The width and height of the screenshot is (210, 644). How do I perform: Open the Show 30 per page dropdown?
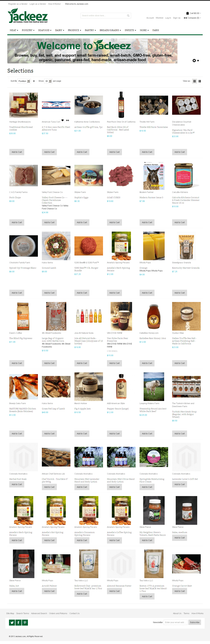[x=48, y=81]
